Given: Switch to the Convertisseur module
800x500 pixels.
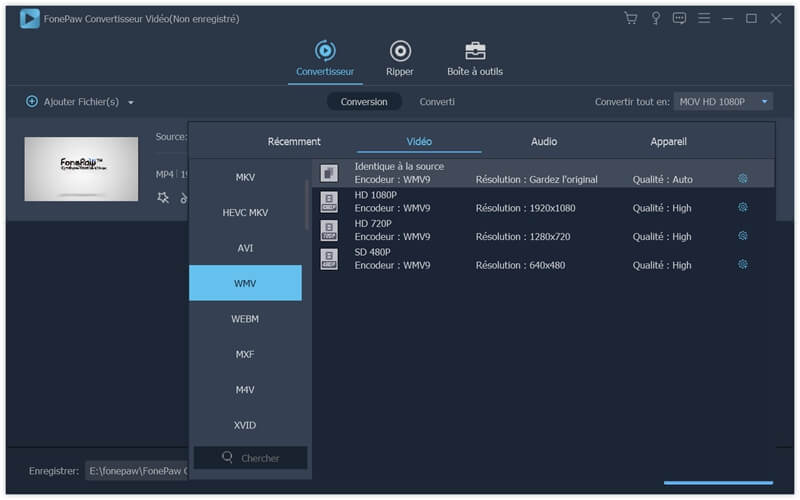Looking at the screenshot, I should point(325,59).
